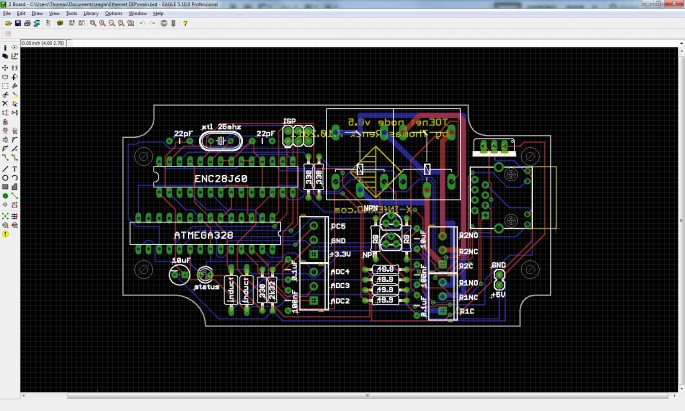685x411 pixels.
Task: Select the Split tool
Action: (5, 149)
